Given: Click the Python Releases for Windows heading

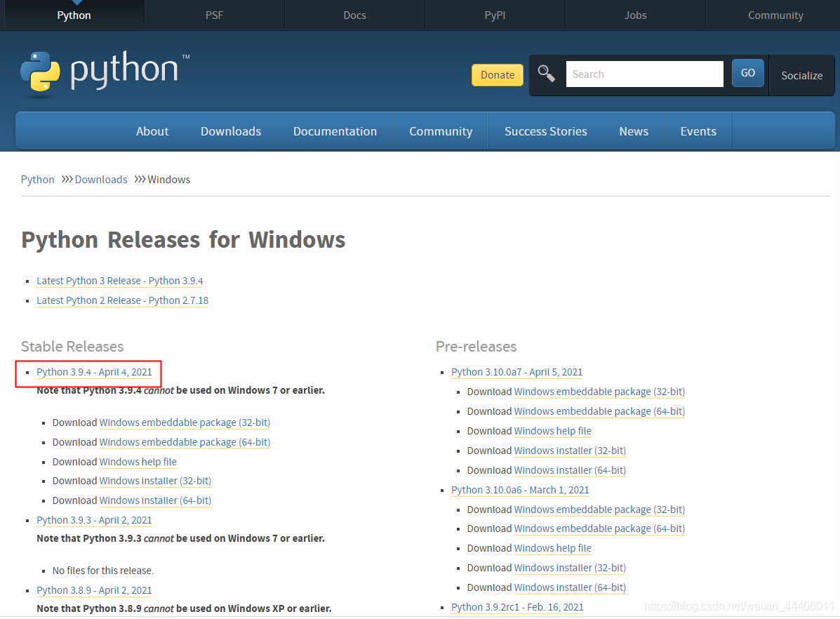Looking at the screenshot, I should [183, 239].
